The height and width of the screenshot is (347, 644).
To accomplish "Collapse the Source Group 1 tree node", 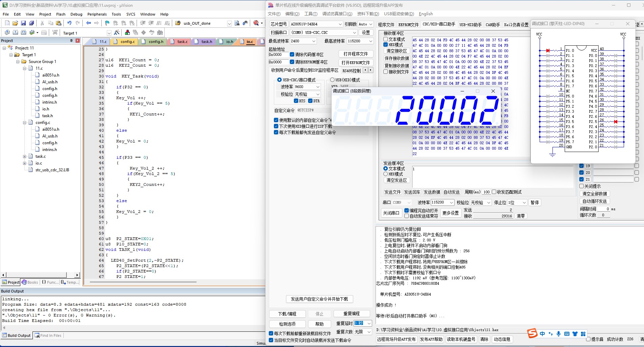I will click(x=18, y=62).
